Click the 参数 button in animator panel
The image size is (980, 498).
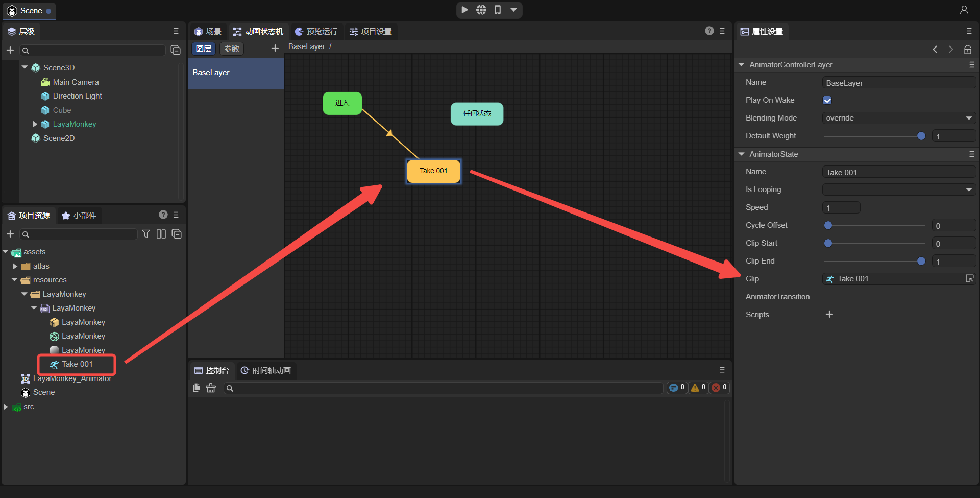(x=232, y=49)
